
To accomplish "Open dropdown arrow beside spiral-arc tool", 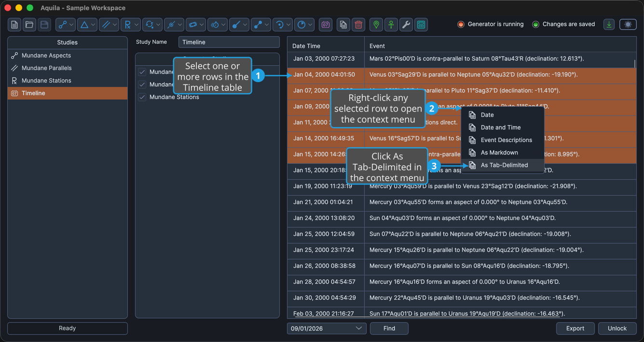I will click(x=288, y=25).
